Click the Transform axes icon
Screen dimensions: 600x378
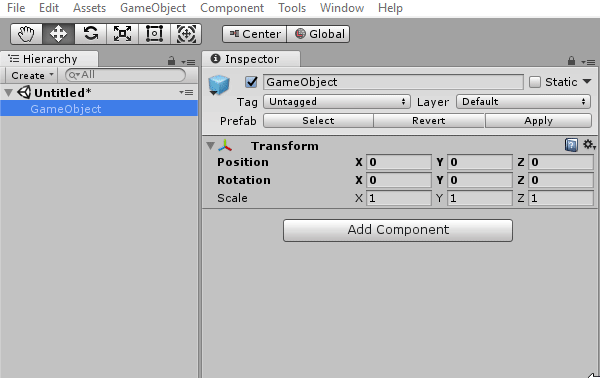[225, 146]
